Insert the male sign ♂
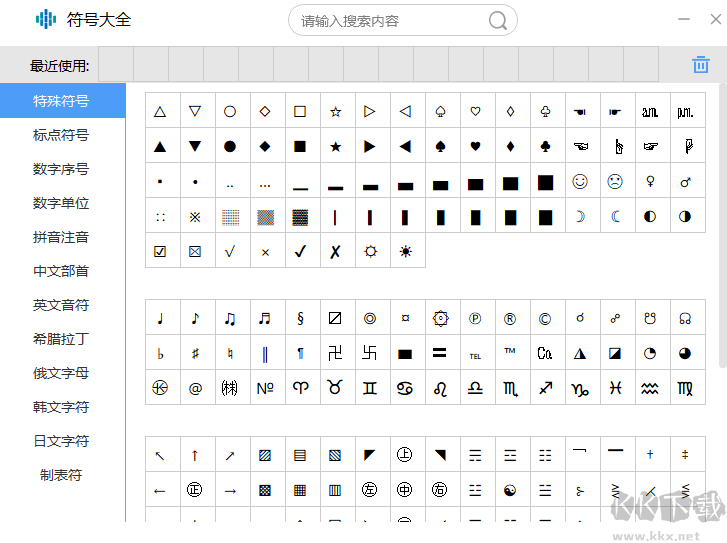This screenshot has width=727, height=543. click(685, 181)
